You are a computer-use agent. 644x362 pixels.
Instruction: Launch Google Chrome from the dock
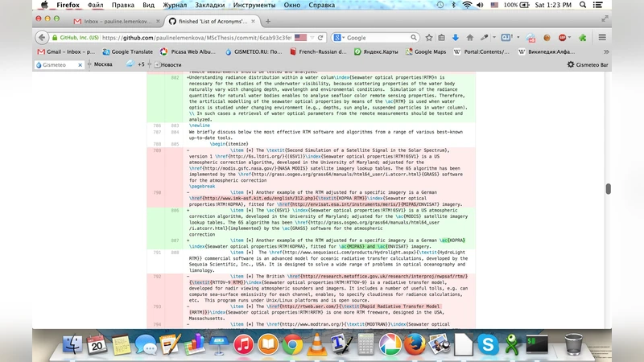coord(292,344)
